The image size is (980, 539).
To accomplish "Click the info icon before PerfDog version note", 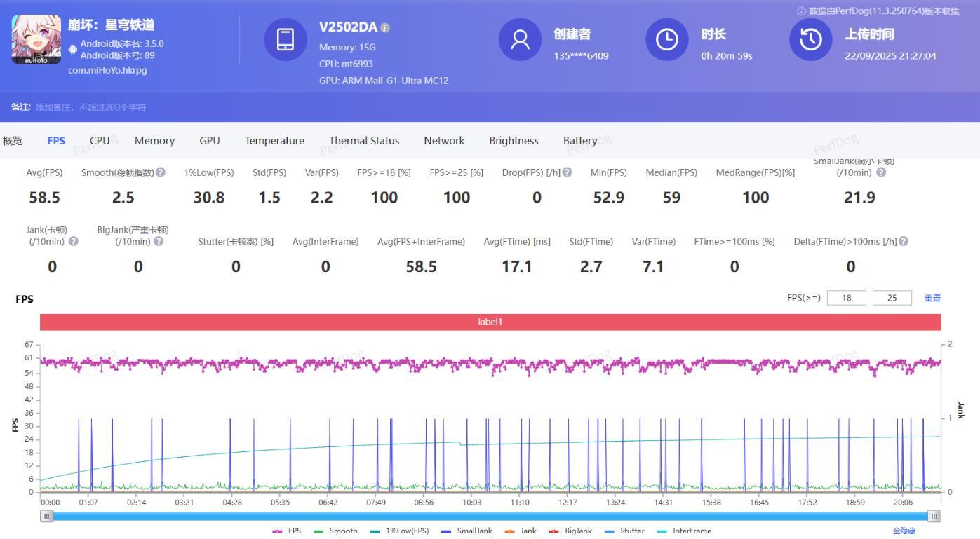I will click(802, 11).
